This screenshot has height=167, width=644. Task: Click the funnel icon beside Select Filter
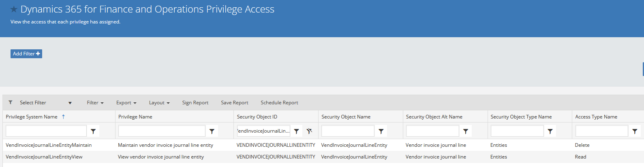click(11, 102)
